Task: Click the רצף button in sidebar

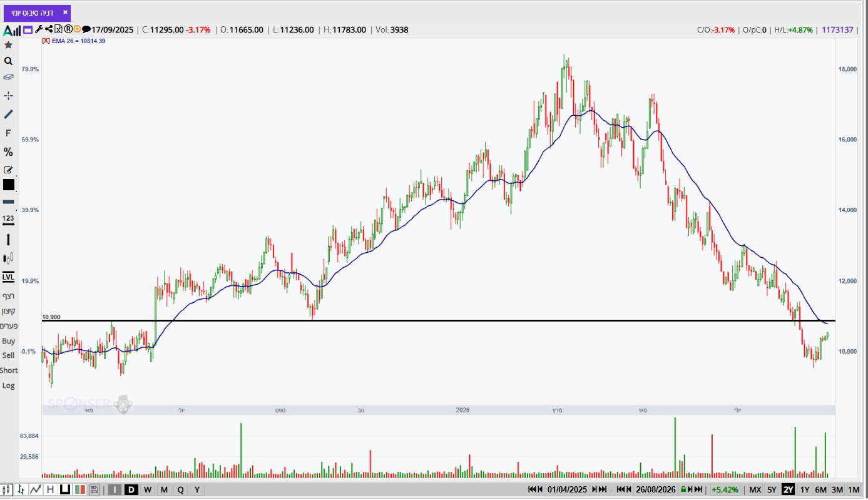Action: [8, 295]
